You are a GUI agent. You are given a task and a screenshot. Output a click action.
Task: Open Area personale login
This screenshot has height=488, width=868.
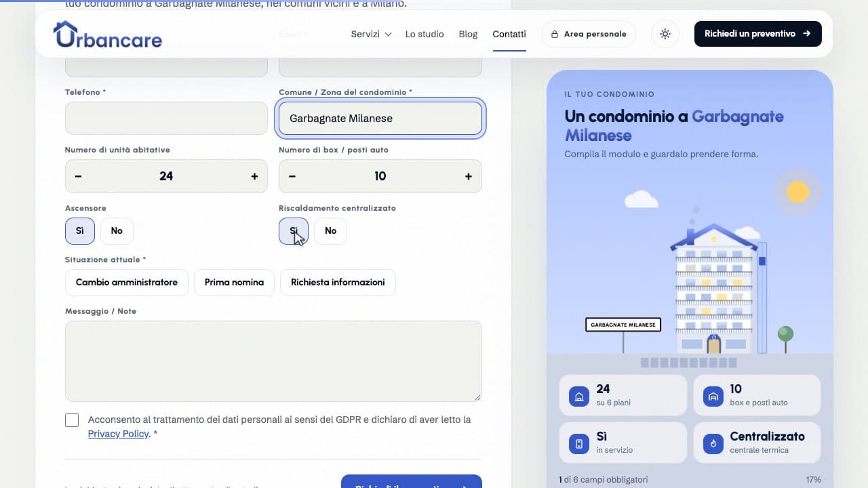point(589,34)
